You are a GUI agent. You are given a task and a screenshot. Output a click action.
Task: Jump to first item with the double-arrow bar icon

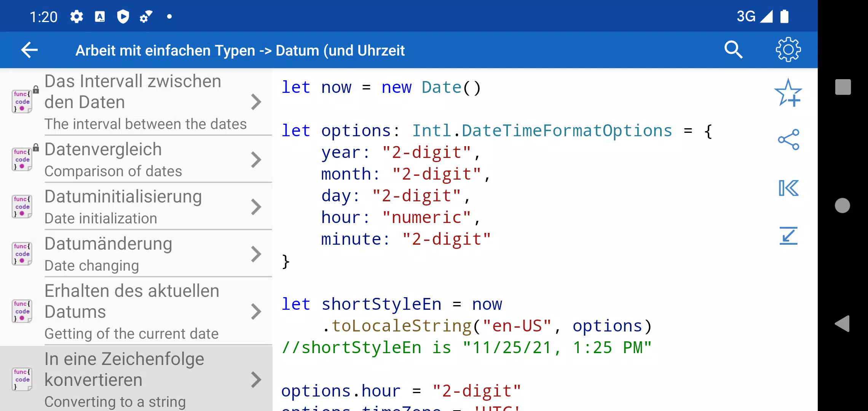(788, 188)
